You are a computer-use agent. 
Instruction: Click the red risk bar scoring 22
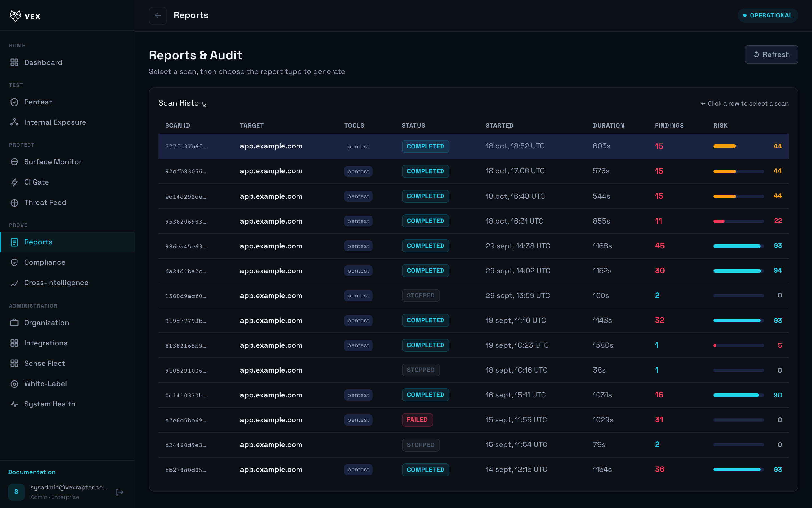tap(738, 221)
